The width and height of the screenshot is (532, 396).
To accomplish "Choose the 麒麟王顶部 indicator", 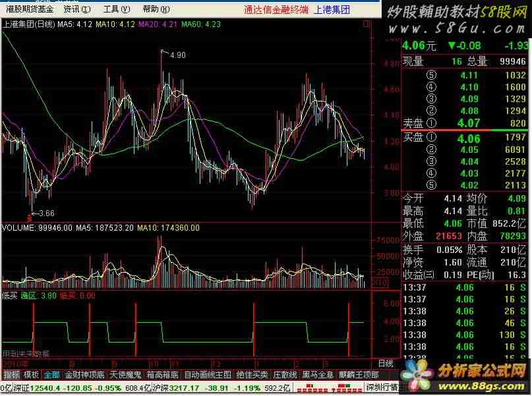I will coord(359,375).
